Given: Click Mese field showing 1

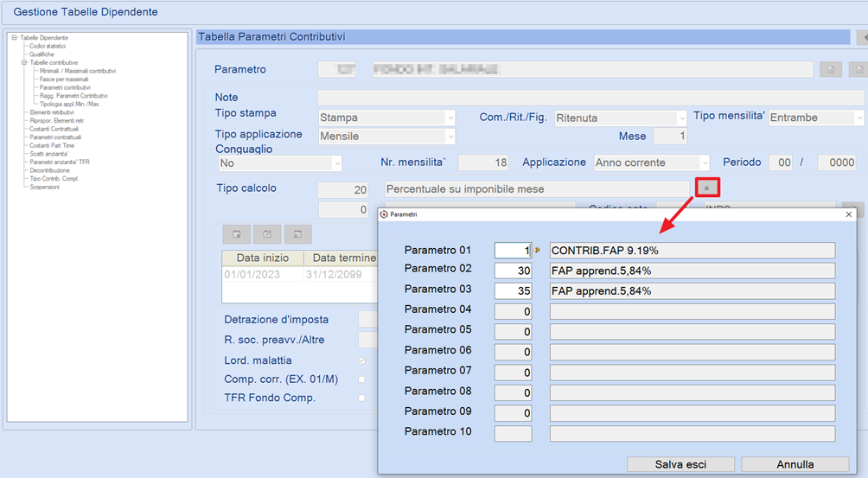Looking at the screenshot, I should (x=670, y=136).
